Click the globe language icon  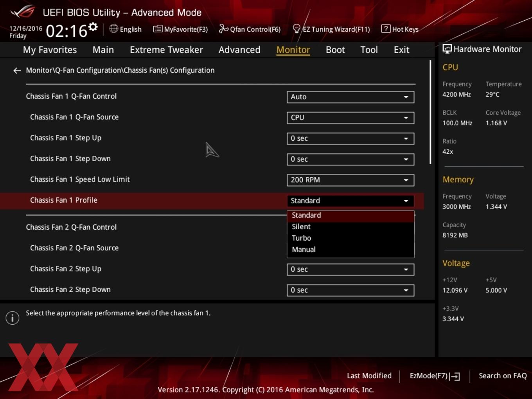(113, 29)
